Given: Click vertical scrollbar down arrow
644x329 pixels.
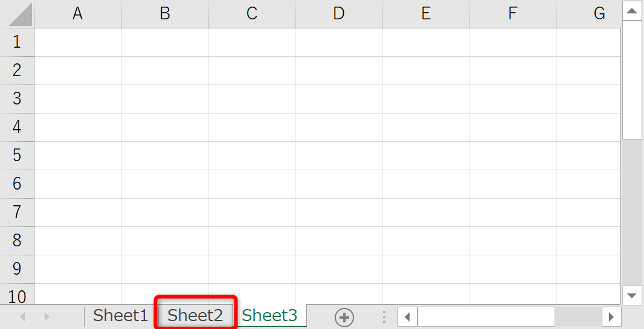Looking at the screenshot, I should coord(632,295).
